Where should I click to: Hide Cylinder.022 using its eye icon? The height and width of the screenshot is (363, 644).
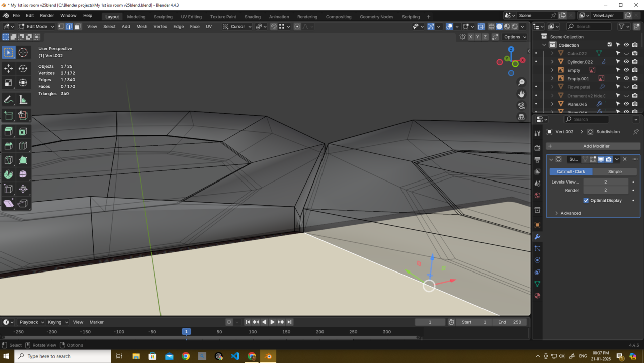click(x=626, y=62)
